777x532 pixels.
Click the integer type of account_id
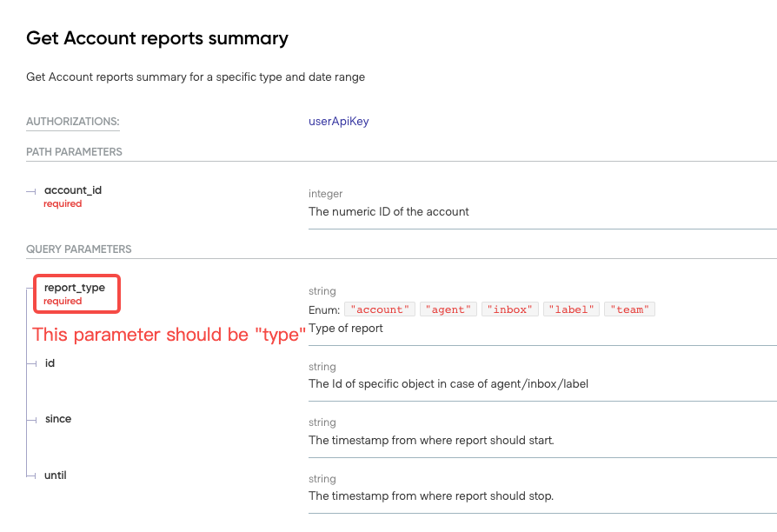(325, 194)
